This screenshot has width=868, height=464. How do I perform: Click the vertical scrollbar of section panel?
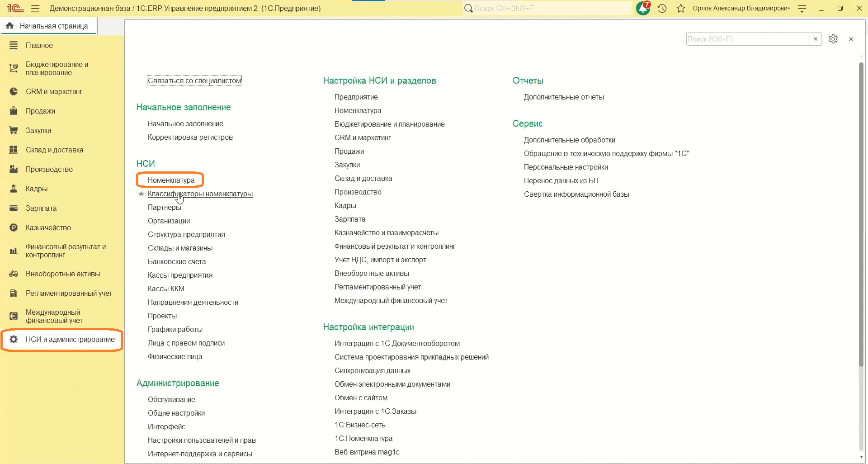tap(861, 215)
